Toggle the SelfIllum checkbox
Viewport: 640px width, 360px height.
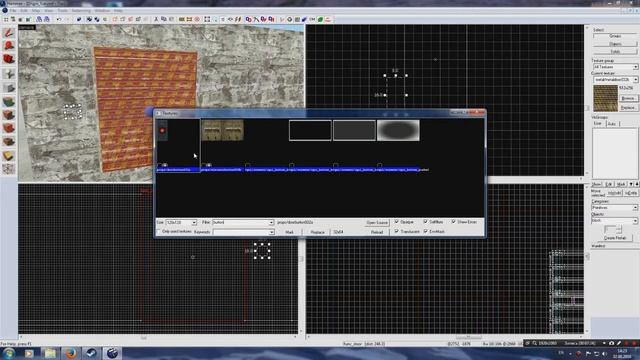pyautogui.click(x=425, y=222)
